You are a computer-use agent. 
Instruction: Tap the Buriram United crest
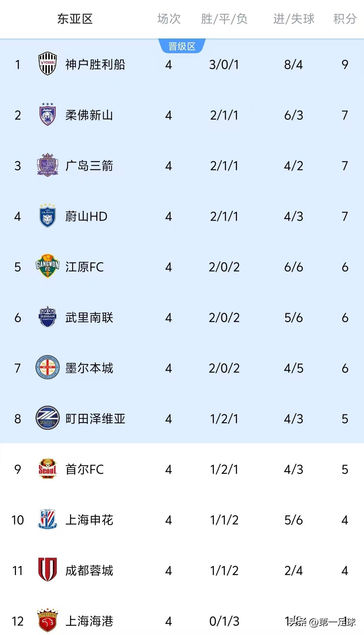[x=47, y=317]
